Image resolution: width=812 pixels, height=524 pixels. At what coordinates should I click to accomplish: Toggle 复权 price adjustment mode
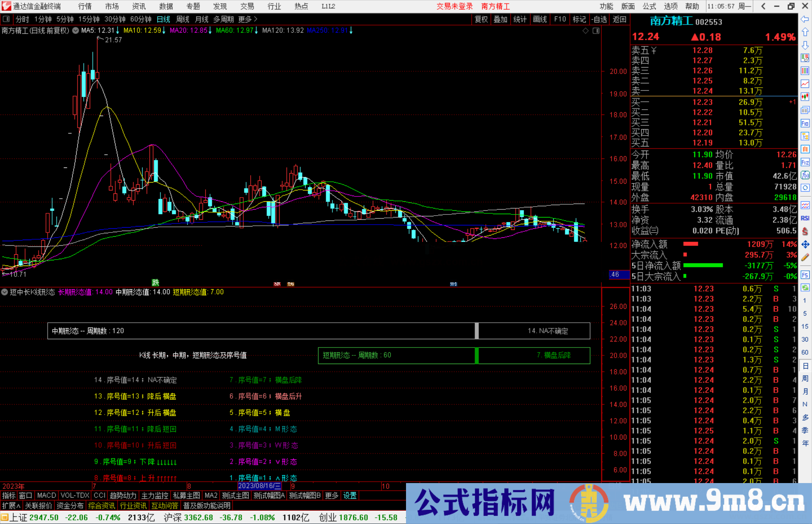[x=481, y=19]
